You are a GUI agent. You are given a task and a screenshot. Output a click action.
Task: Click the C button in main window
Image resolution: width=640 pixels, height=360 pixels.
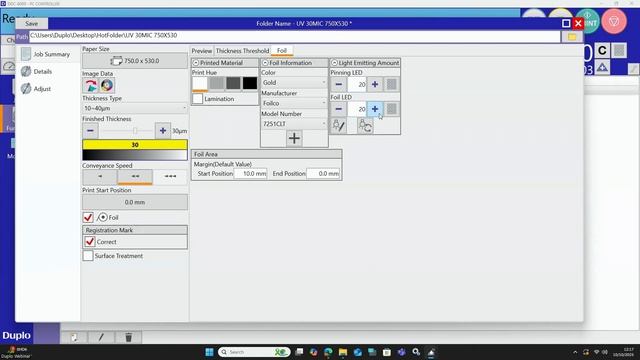coord(602,51)
